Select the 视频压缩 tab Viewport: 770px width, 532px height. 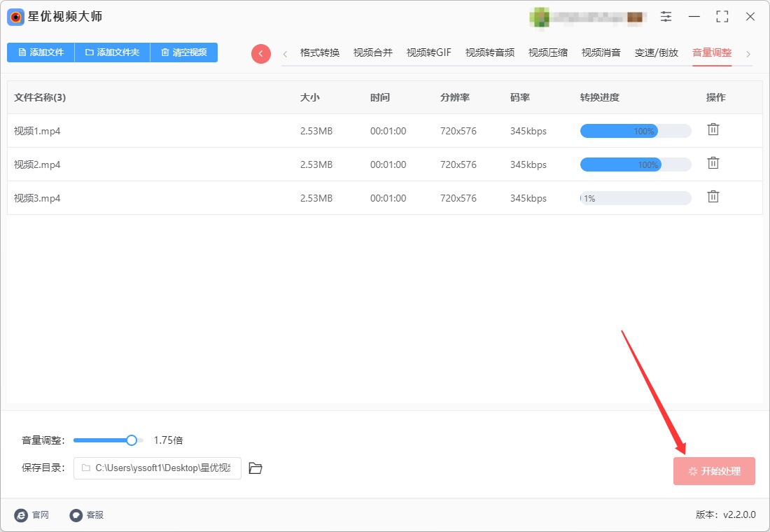coord(547,52)
